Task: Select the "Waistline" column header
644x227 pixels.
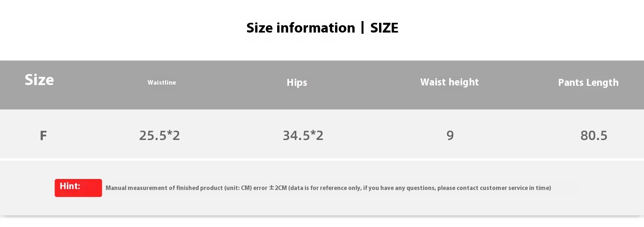Action: 162,83
